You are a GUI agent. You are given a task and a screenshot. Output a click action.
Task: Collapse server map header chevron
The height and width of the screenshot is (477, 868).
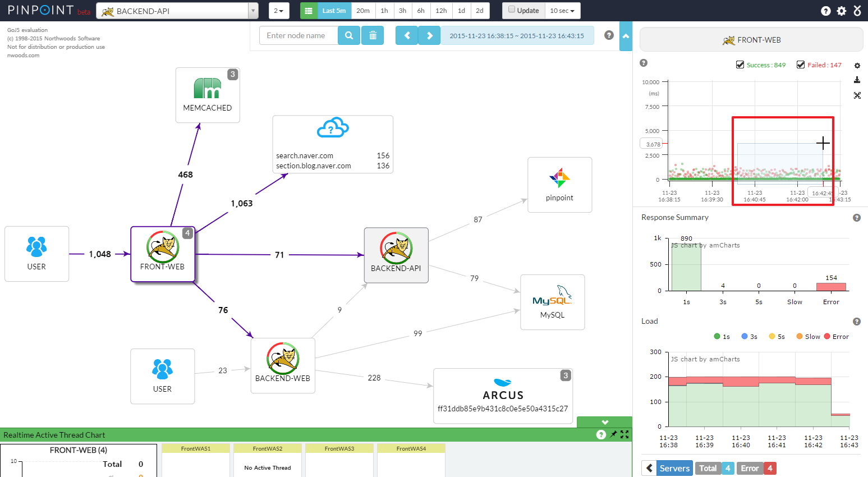click(626, 36)
